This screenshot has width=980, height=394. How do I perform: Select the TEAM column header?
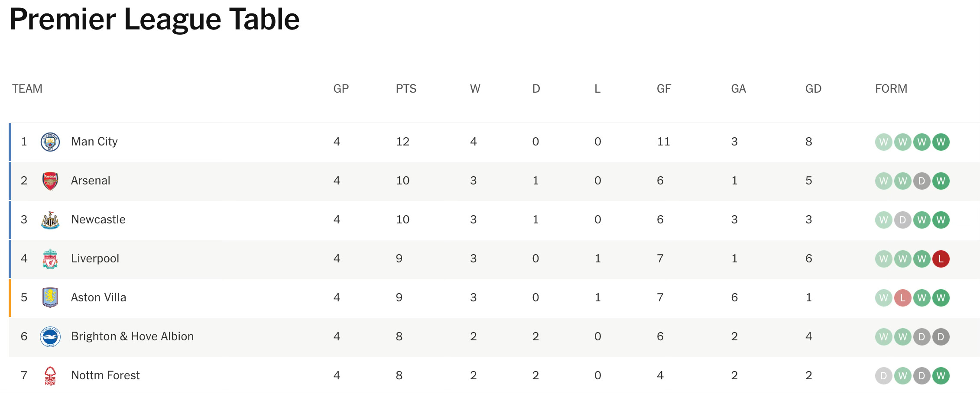(x=27, y=89)
